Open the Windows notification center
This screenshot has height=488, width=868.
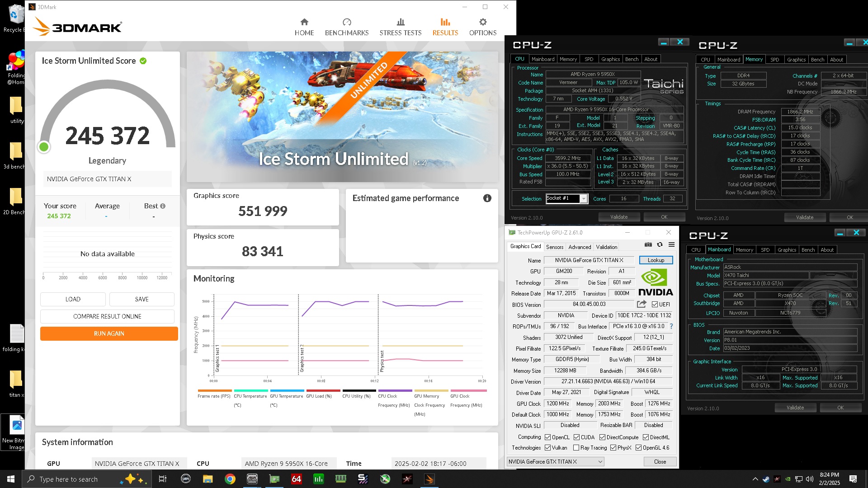853,479
